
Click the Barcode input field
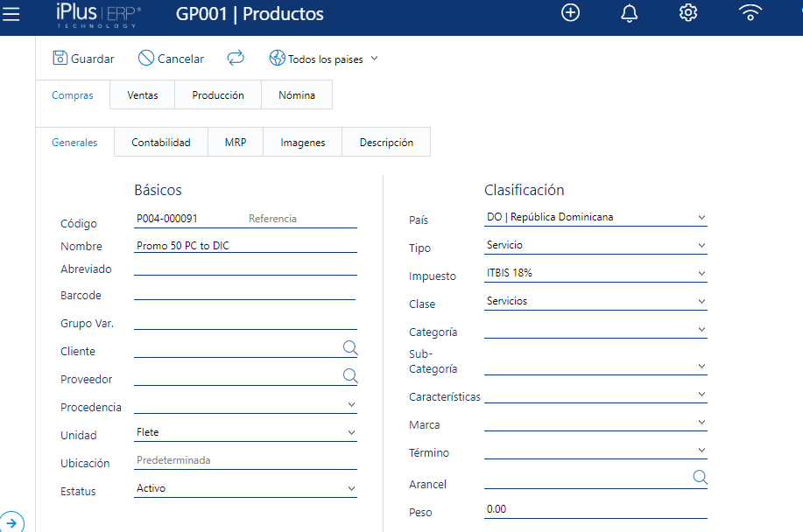(244, 292)
